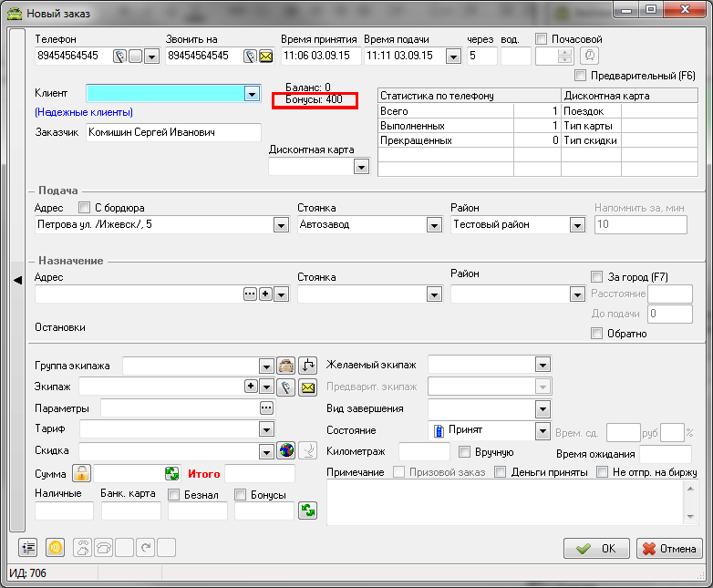The width and height of the screenshot is (713, 588).
Task: Click the phone icon in the Телефон field
Action: [119, 57]
